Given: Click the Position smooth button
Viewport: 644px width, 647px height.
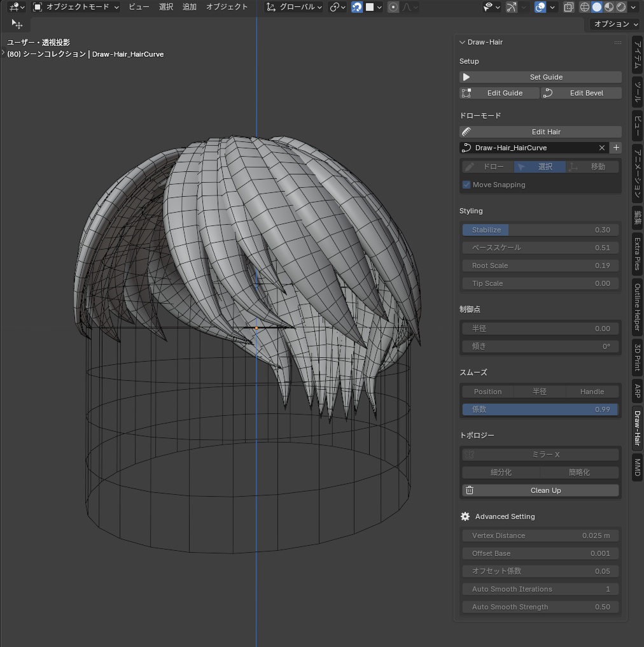Looking at the screenshot, I should point(487,392).
